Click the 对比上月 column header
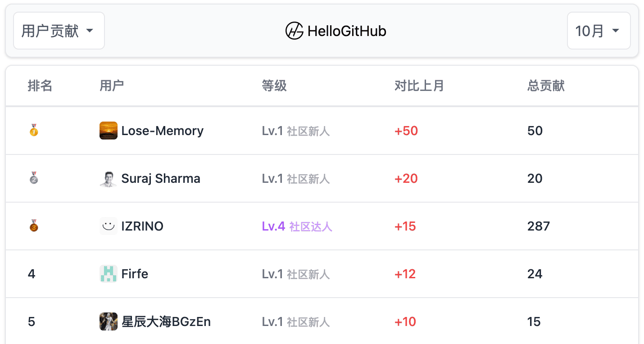The image size is (644, 344). click(x=419, y=86)
